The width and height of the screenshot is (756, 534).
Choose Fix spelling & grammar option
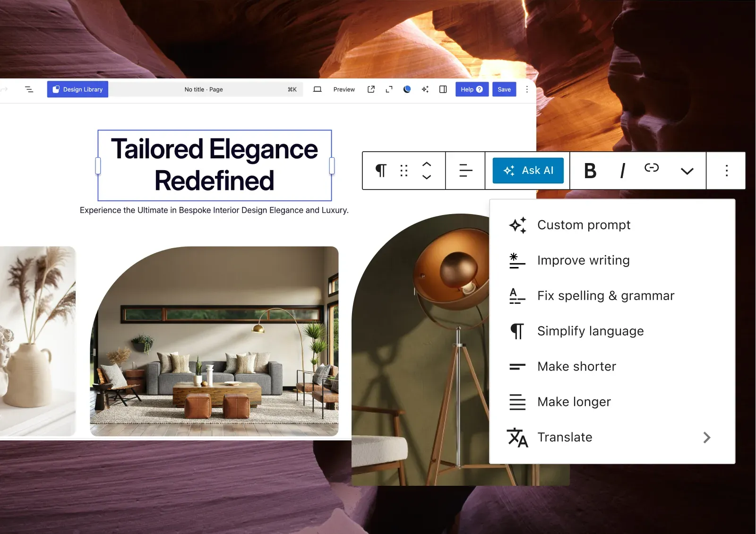pyautogui.click(x=605, y=296)
